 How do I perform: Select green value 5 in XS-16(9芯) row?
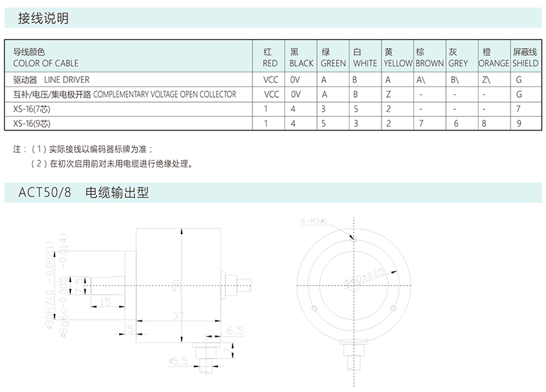click(x=323, y=123)
